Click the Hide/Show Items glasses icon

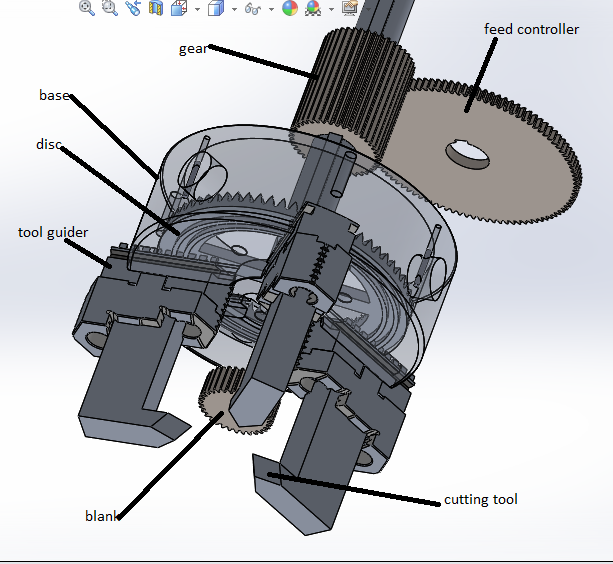[253, 8]
